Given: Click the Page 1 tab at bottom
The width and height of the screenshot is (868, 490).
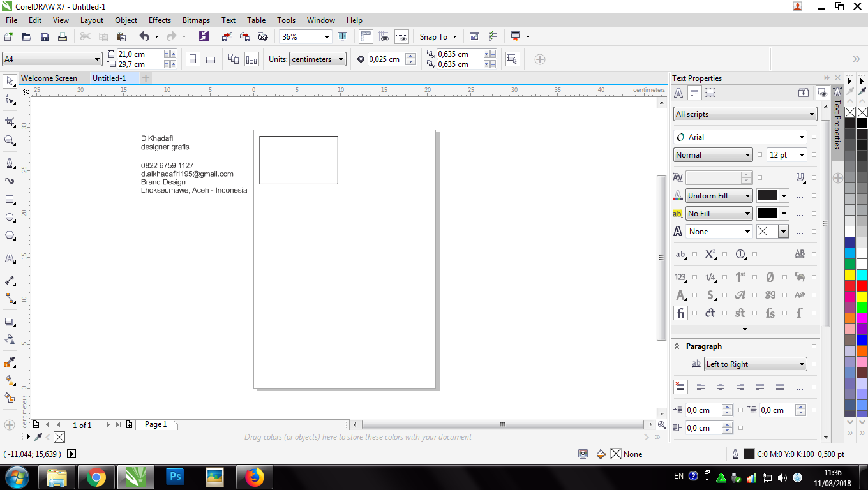Looking at the screenshot, I should (156, 424).
